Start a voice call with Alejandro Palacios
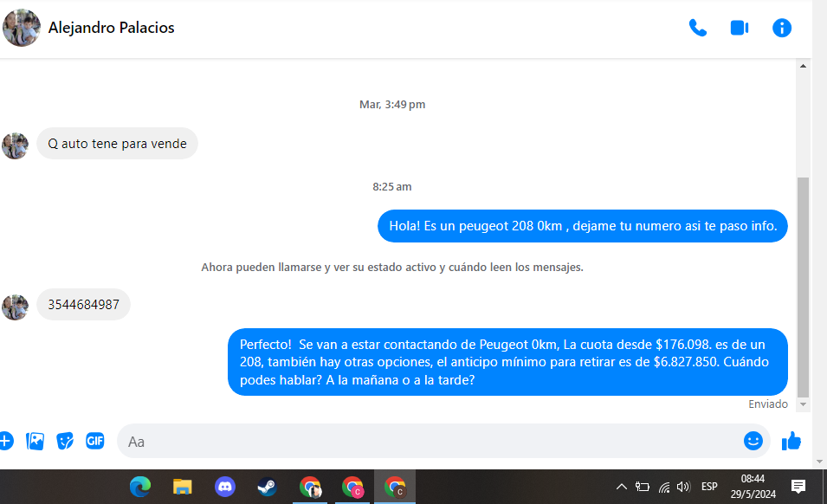The width and height of the screenshot is (827, 504). [x=697, y=28]
